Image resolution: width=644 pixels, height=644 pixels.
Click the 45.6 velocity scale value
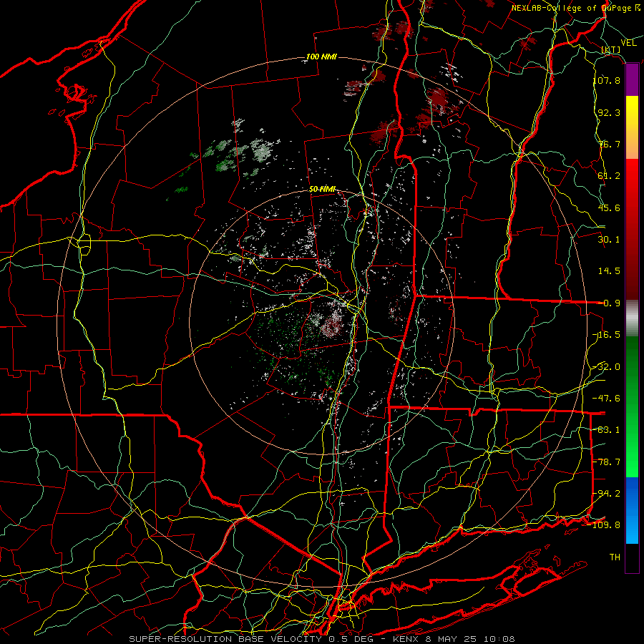point(609,208)
